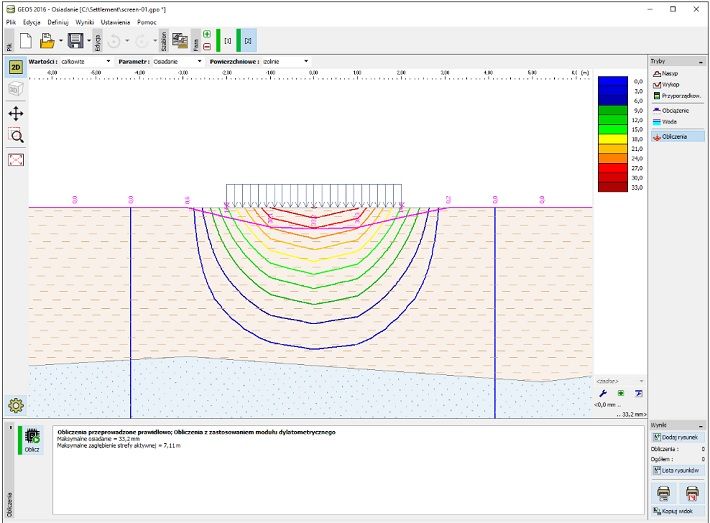
Task: Export PDF with printer-PDF icon
Action: coord(692,493)
